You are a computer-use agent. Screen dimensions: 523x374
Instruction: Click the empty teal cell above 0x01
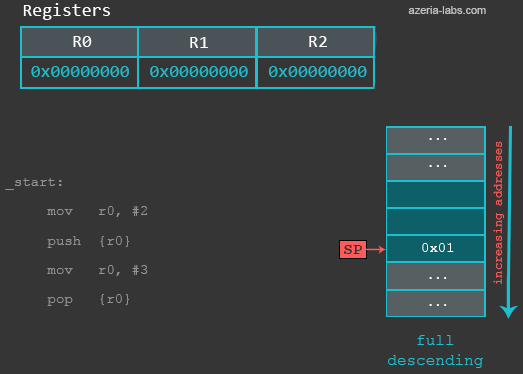coord(436,222)
